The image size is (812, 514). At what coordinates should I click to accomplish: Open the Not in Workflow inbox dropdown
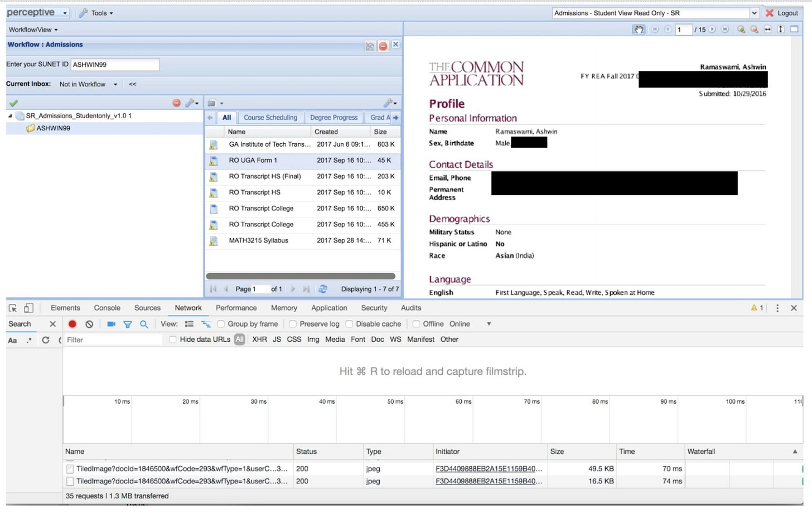[x=89, y=84]
